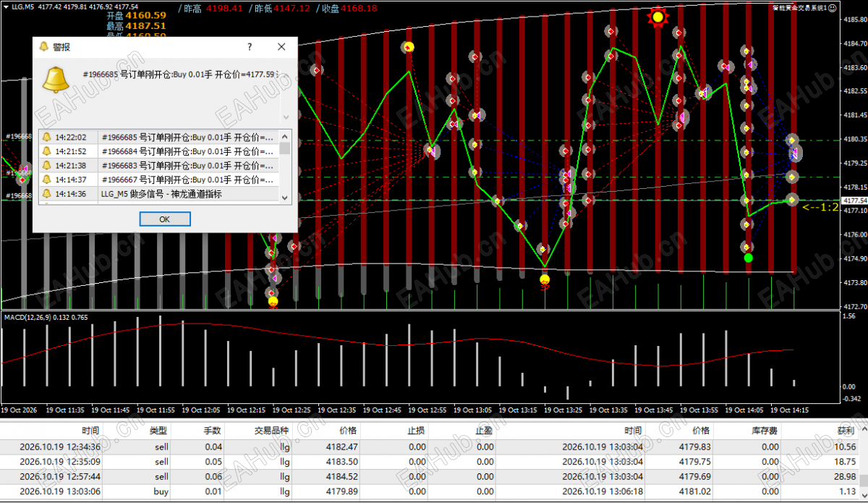This screenshot has height=503, width=868.
Task: Click the small bell icon in the 警报 title bar
Action: (x=43, y=46)
